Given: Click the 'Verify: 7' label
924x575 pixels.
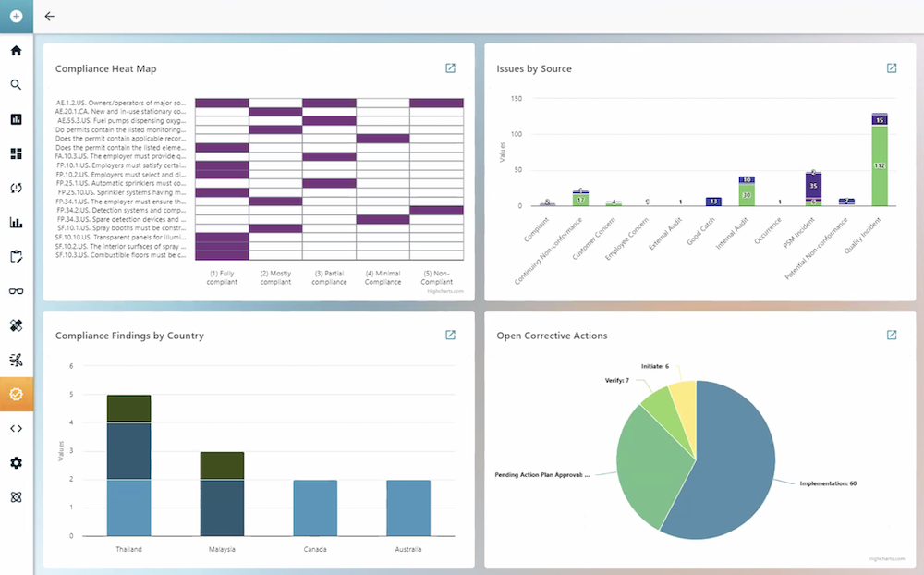Looking at the screenshot, I should click(x=617, y=380).
